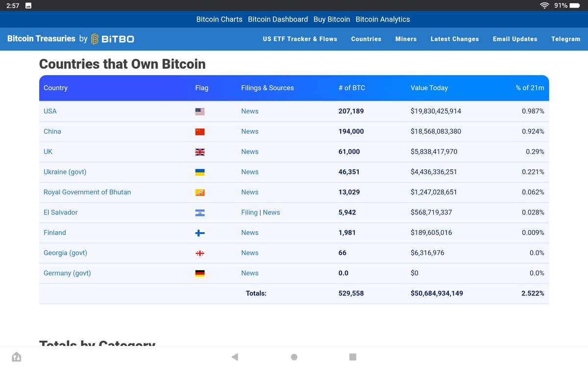Tap the Germany flag icon

point(200,273)
